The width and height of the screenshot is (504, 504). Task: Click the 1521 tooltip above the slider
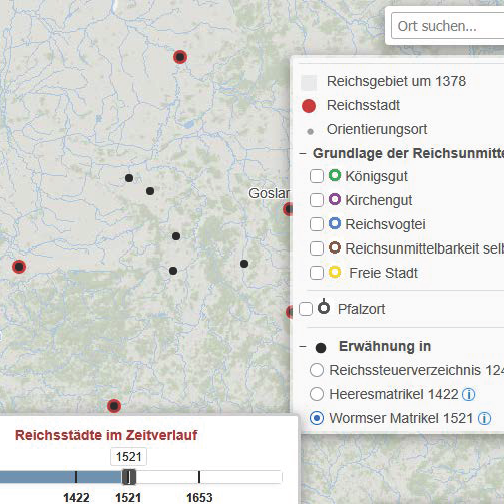[x=128, y=457]
